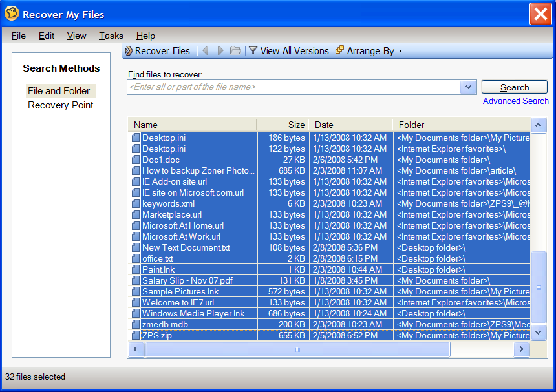Select the file name Windows Media Player.lnk
Screen dimensions: 556x392
(193, 313)
